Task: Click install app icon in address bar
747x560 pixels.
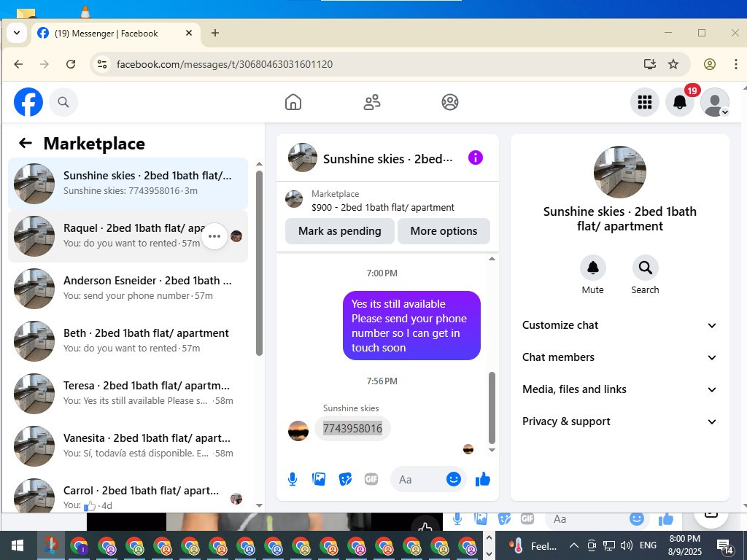Action: (650, 64)
